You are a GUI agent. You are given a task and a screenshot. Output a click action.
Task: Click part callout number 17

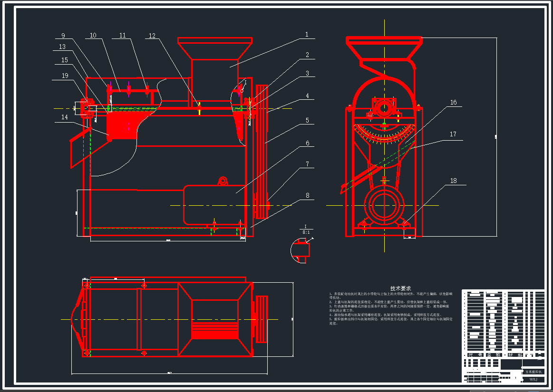453,134
